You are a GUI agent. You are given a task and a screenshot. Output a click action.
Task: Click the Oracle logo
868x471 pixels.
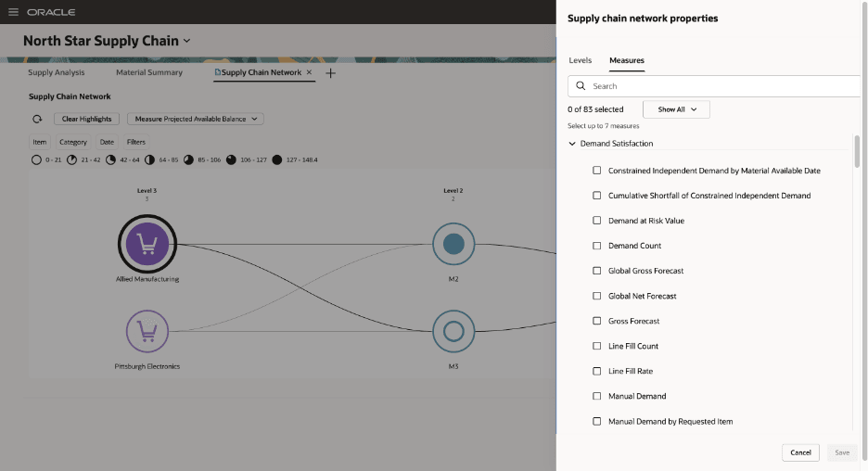point(51,12)
